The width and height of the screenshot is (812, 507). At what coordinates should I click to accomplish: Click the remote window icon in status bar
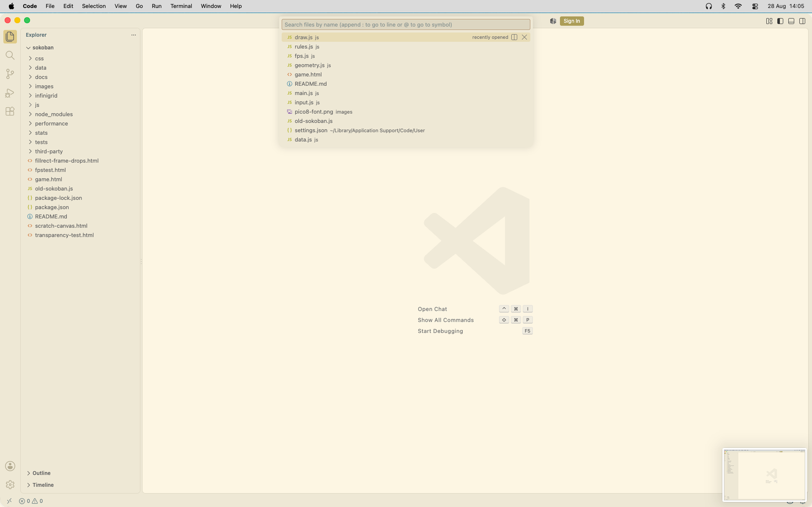9,501
